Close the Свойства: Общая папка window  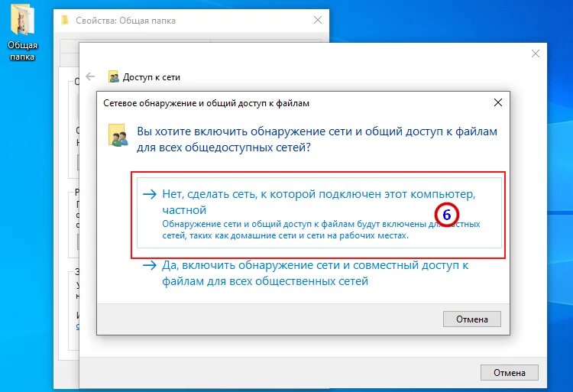pyautogui.click(x=318, y=20)
